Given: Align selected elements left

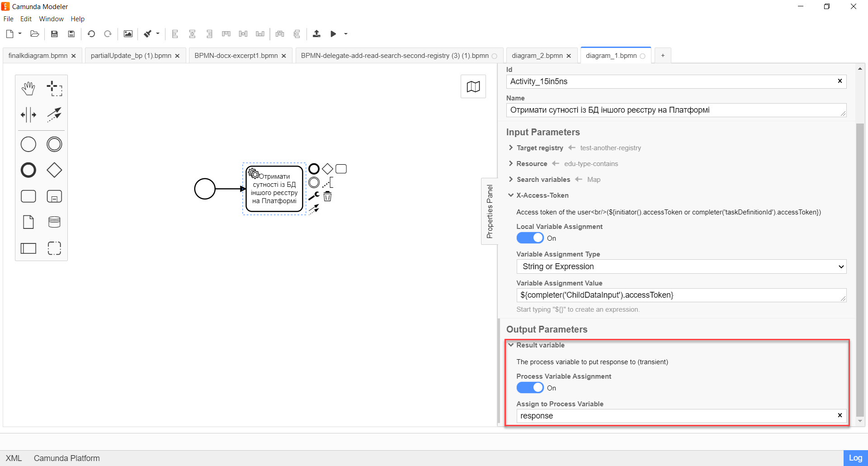Looking at the screenshot, I should point(175,34).
